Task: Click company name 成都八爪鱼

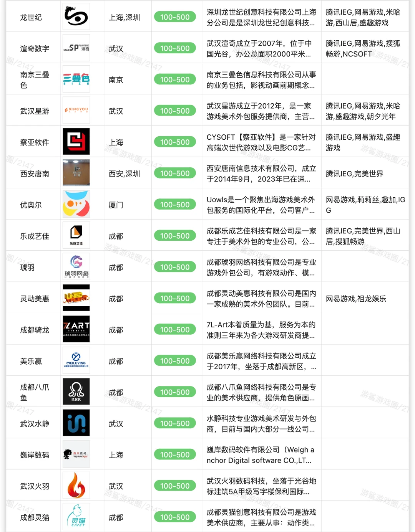Action: pos(35,392)
